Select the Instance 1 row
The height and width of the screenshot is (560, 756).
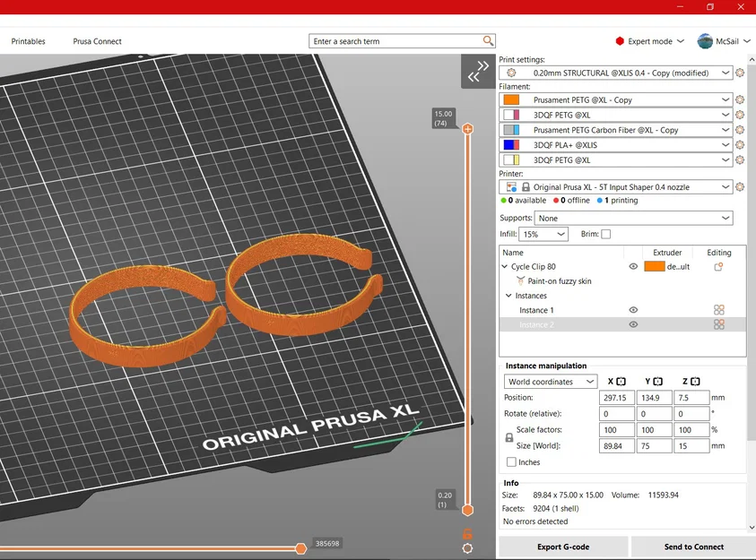pos(622,310)
